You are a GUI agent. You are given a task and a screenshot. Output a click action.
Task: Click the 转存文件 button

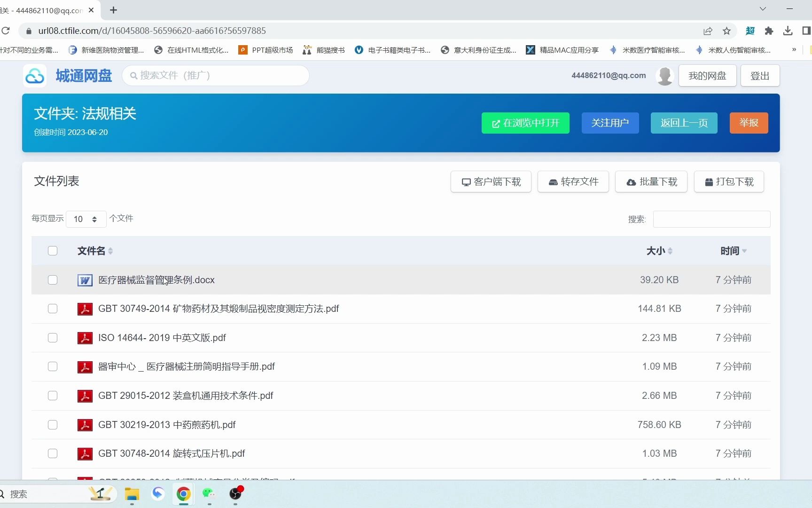573,182
